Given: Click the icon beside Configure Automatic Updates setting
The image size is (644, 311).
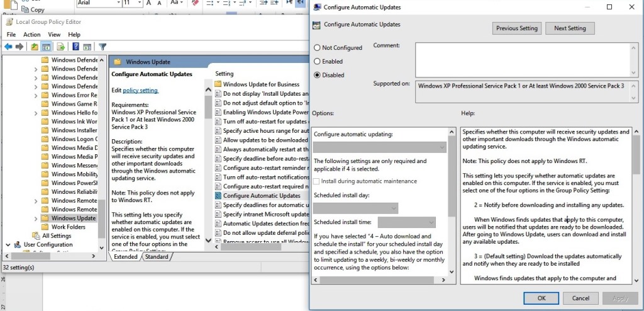Looking at the screenshot, I should point(218,196).
